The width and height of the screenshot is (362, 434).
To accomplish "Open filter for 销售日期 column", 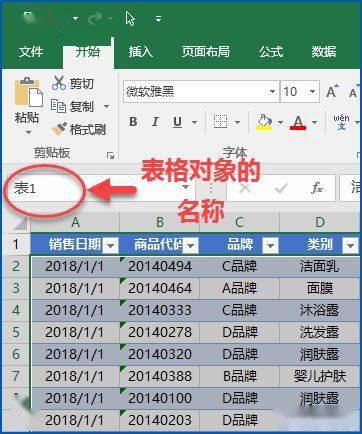I will click(x=111, y=246).
